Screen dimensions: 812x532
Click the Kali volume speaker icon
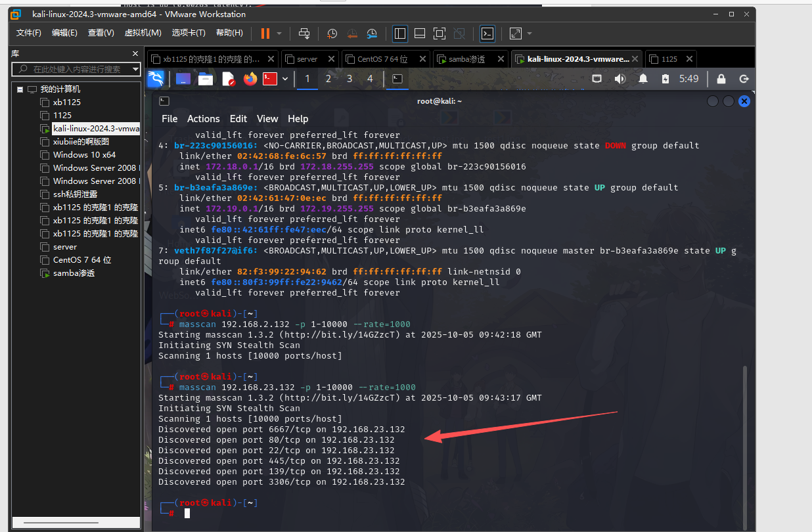(620, 79)
